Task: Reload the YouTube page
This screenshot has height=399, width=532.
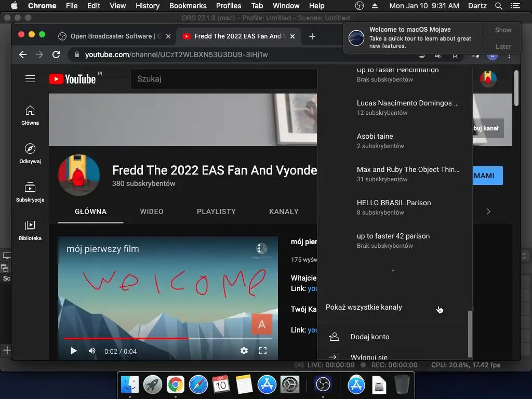Action: pyautogui.click(x=56, y=55)
